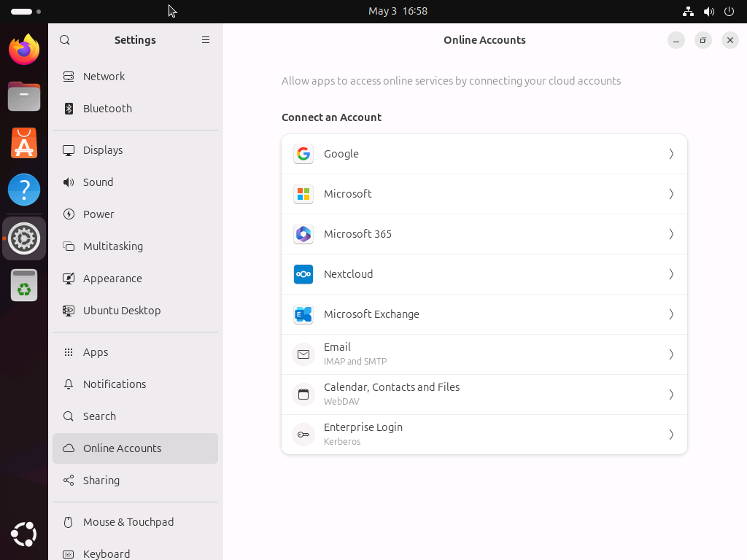The height and width of the screenshot is (560, 747).
Task: Expand the Microsoft account chevron
Action: point(671,194)
